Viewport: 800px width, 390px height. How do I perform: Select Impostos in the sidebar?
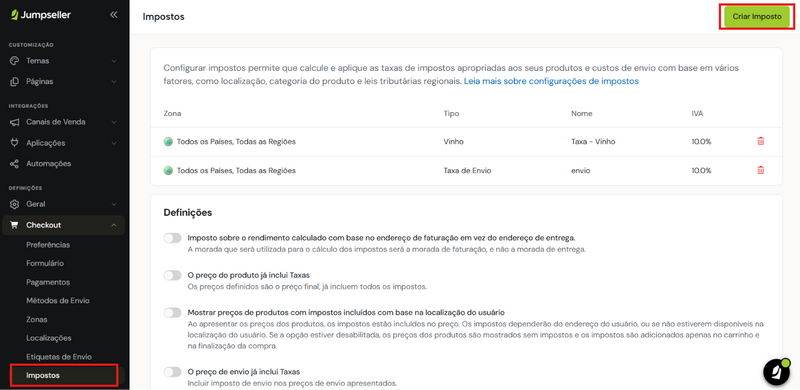click(43, 376)
